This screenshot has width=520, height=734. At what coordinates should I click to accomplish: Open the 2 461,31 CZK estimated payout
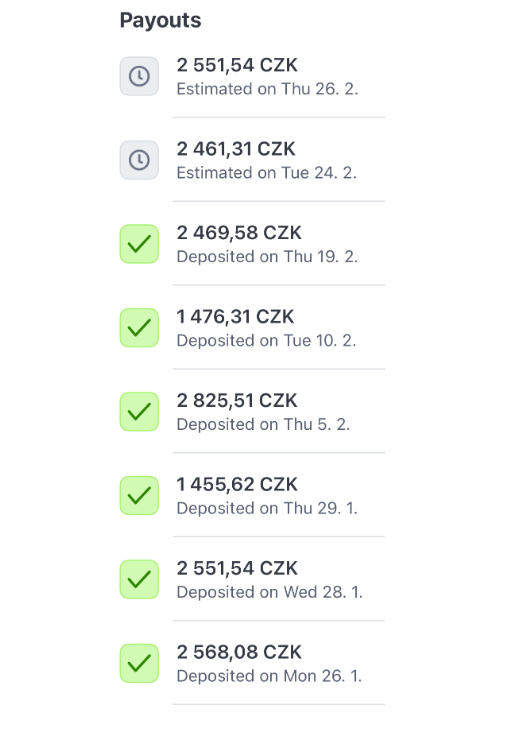click(x=252, y=160)
